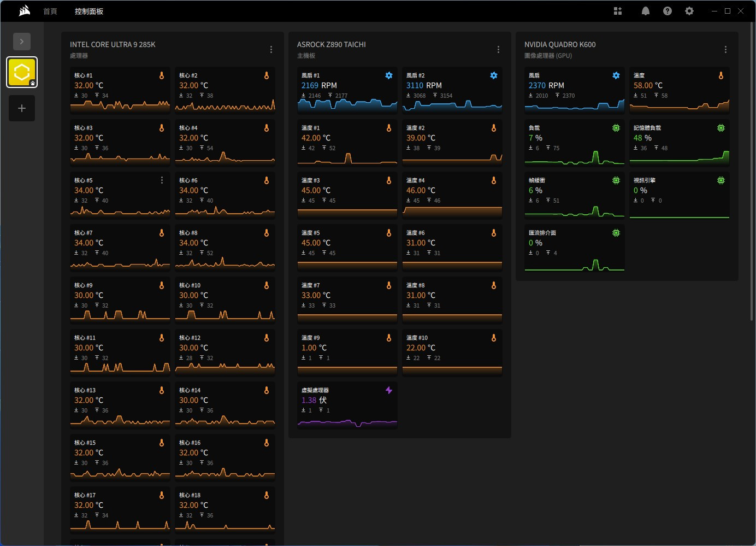Open the settings gear in title bar
Viewport: 756px width, 546px height.
click(689, 11)
